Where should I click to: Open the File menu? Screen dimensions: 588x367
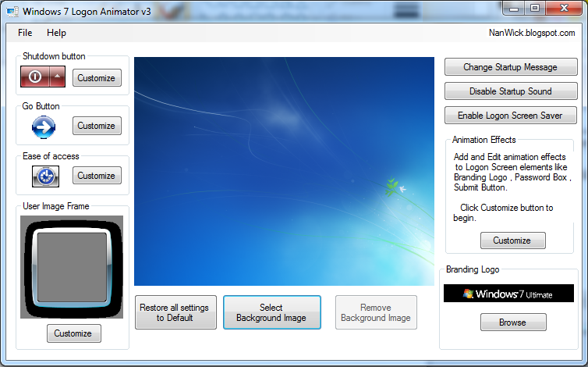(25, 33)
